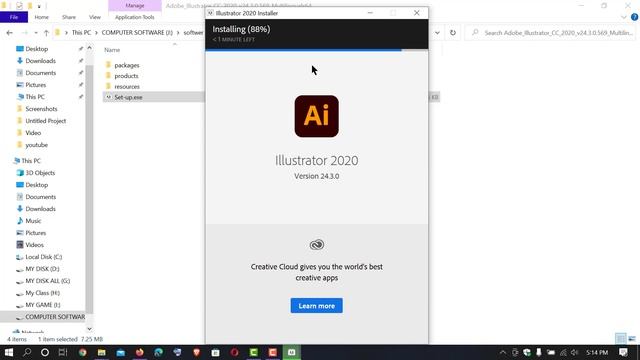The image size is (640, 360).
Task: Select the resources folder
Action: pyautogui.click(x=127, y=87)
